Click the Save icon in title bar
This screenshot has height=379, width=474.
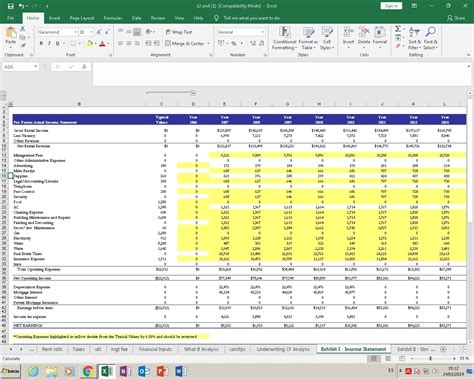point(11,6)
